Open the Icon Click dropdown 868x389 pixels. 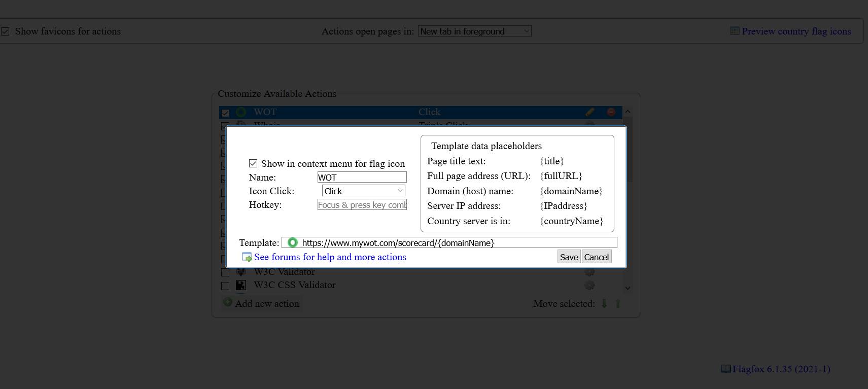coord(364,191)
